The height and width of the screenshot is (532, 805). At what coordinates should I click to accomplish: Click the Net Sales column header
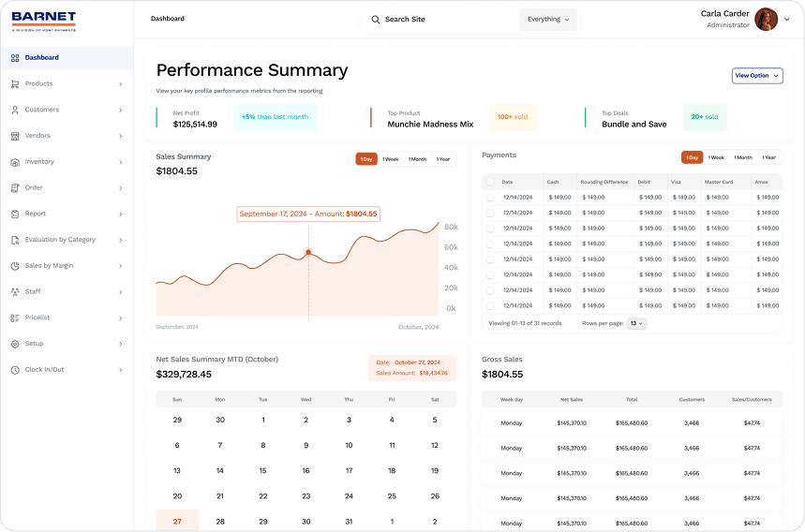click(x=572, y=399)
